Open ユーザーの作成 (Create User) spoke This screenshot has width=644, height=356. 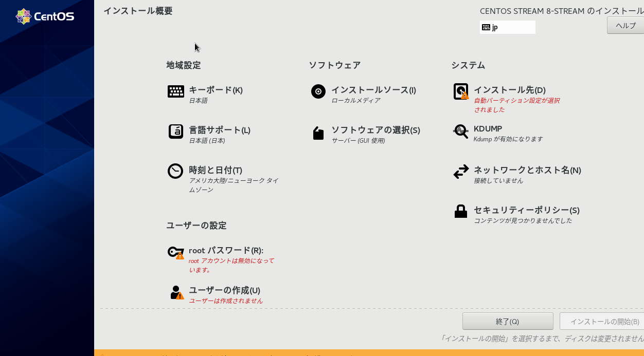point(225,290)
